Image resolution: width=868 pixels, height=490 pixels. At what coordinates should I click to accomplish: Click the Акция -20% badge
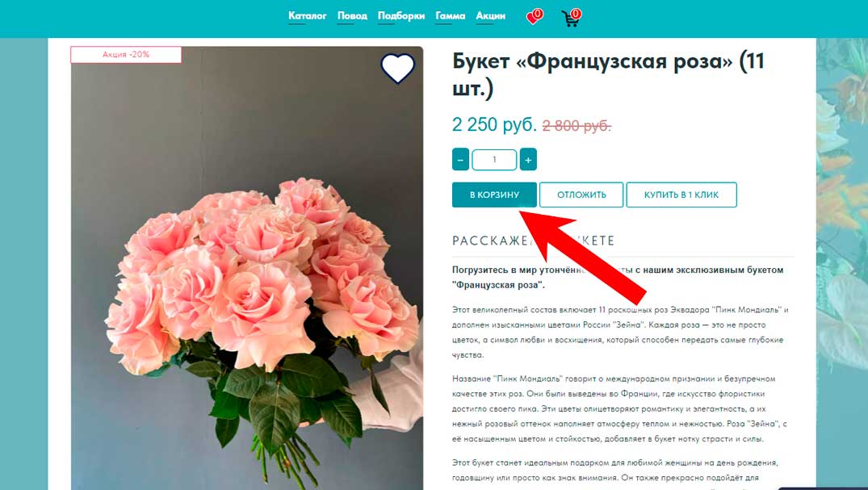tap(126, 54)
